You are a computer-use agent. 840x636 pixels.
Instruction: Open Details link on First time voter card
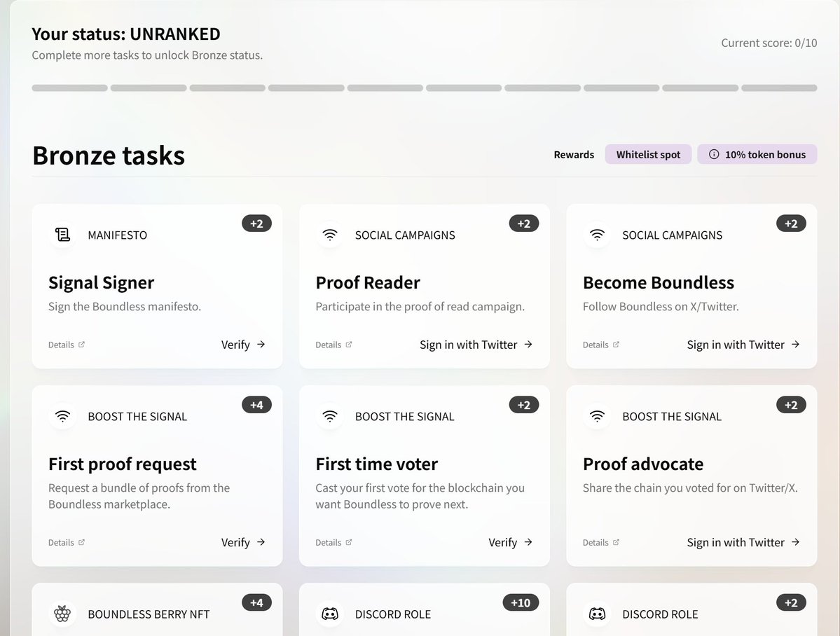click(333, 542)
